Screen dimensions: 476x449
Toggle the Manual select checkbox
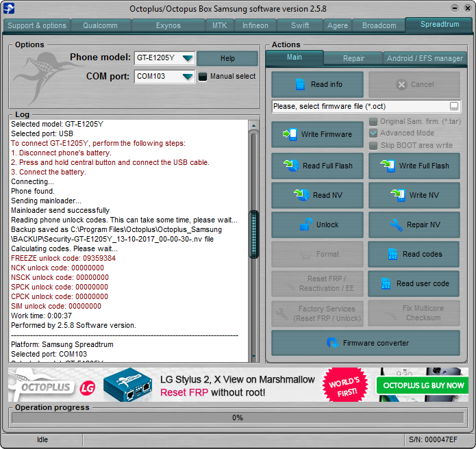pos(203,77)
